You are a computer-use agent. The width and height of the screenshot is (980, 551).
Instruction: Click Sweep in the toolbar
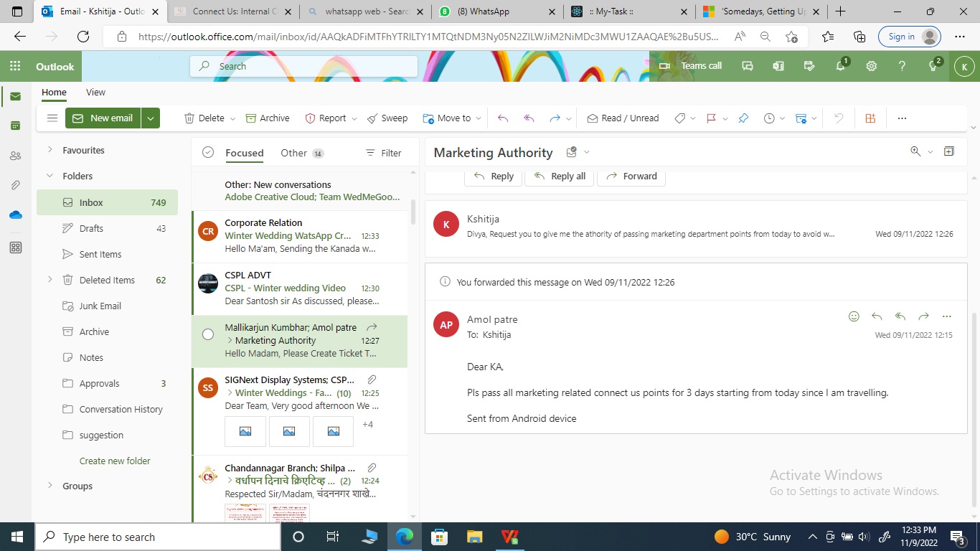387,118
